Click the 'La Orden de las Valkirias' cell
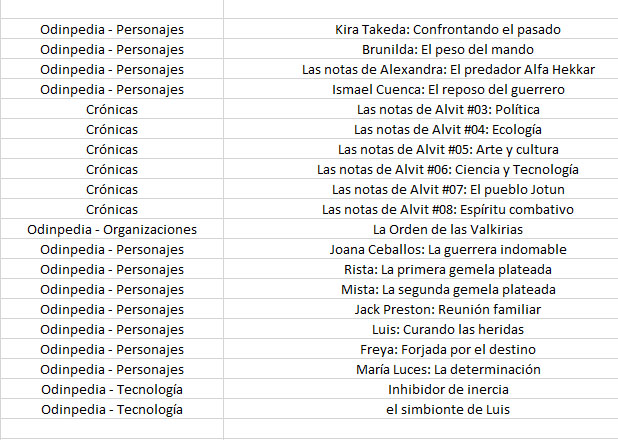The height and width of the screenshot is (440, 618). pyautogui.click(x=448, y=229)
